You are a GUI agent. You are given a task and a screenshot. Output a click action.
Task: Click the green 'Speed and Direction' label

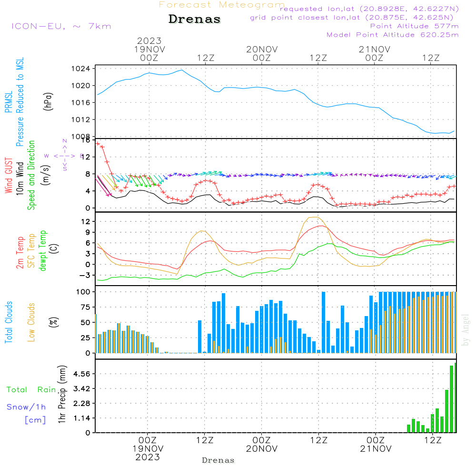pyautogui.click(x=31, y=175)
